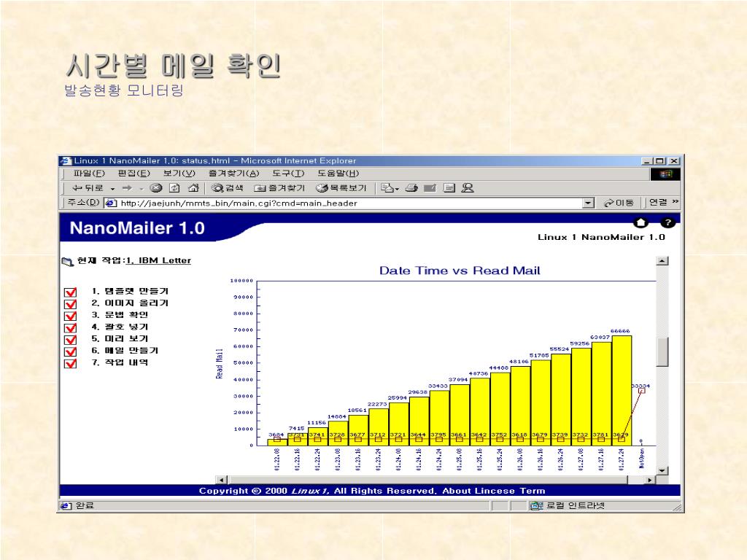The width and height of the screenshot is (747, 560).
Task: Toggle checkbox for 6. 메일 만들기
Action: coord(71,351)
